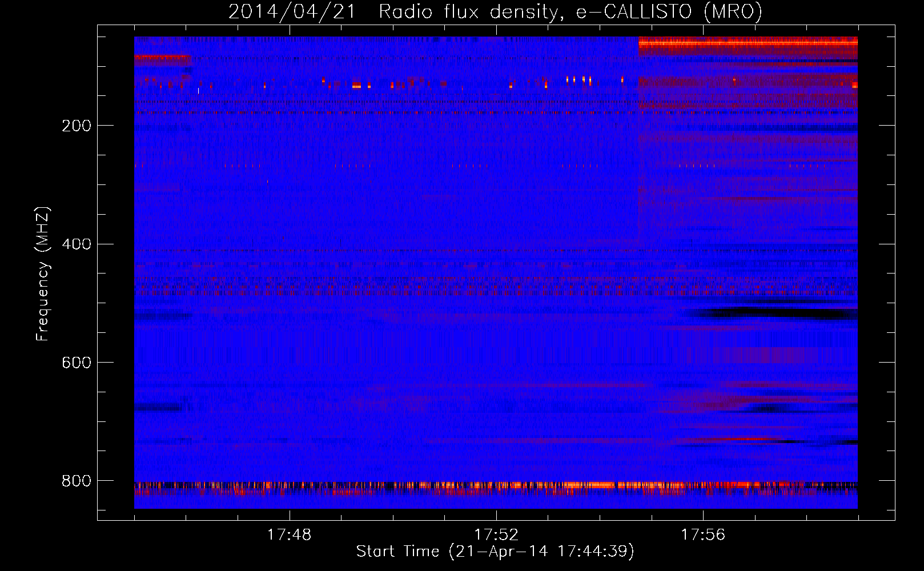
Task: Click the 600 frequency tick label
Action: click(77, 363)
